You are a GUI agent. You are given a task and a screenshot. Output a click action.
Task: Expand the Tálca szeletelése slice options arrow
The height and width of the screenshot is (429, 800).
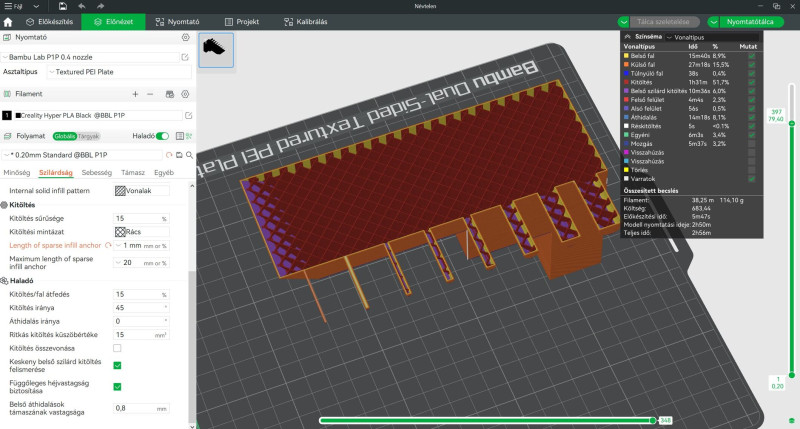coord(623,22)
